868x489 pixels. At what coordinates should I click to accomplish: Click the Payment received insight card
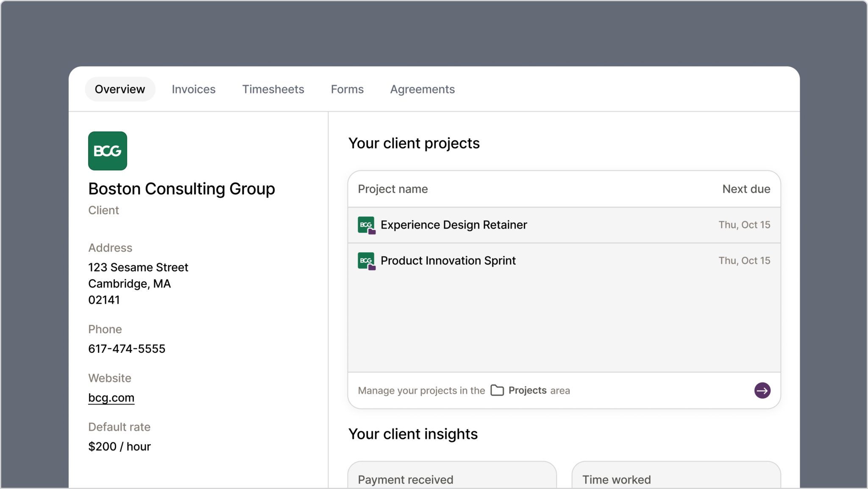tap(452, 475)
